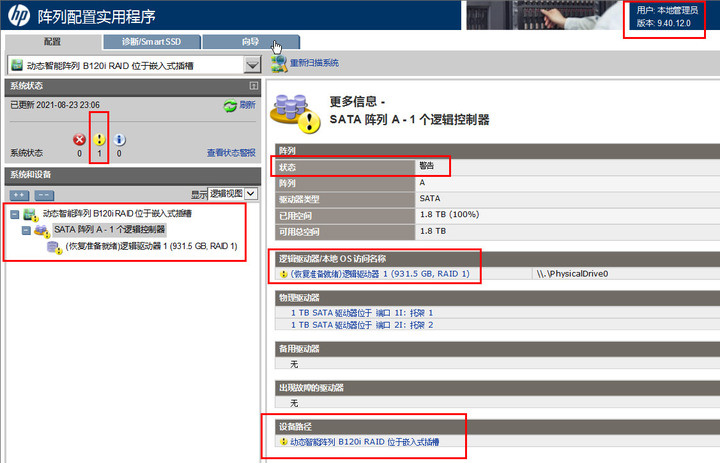Click warning icon beside device path link
720x463 pixels.
pos(284,442)
